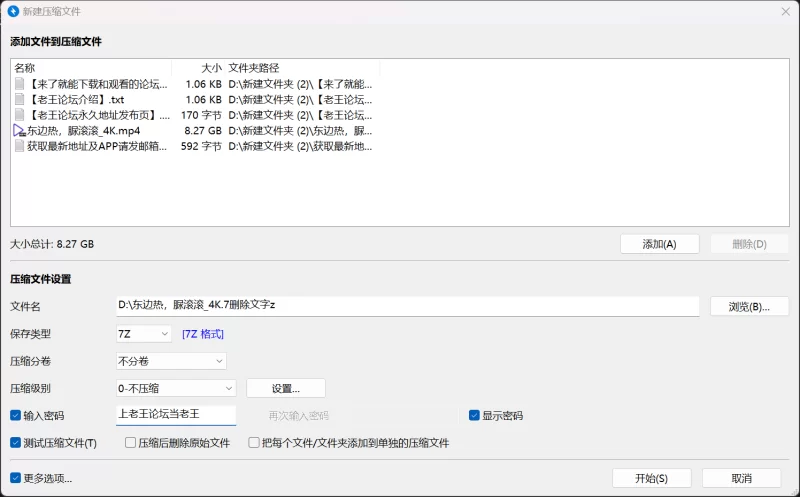Click the password field containing 上老王论坛当老王
This screenshot has width=800, height=497.
pyautogui.click(x=176, y=414)
